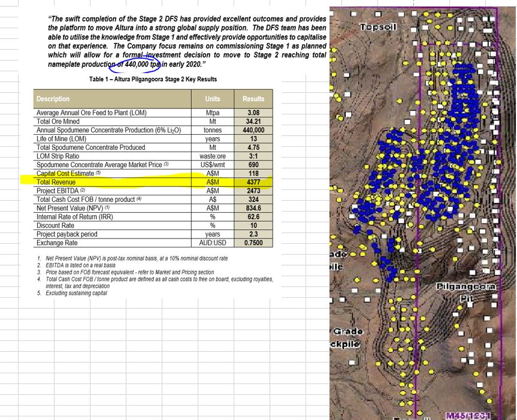Select the "years" unit in Life of Mine row
Screen dimensions: 517x420
point(213,139)
